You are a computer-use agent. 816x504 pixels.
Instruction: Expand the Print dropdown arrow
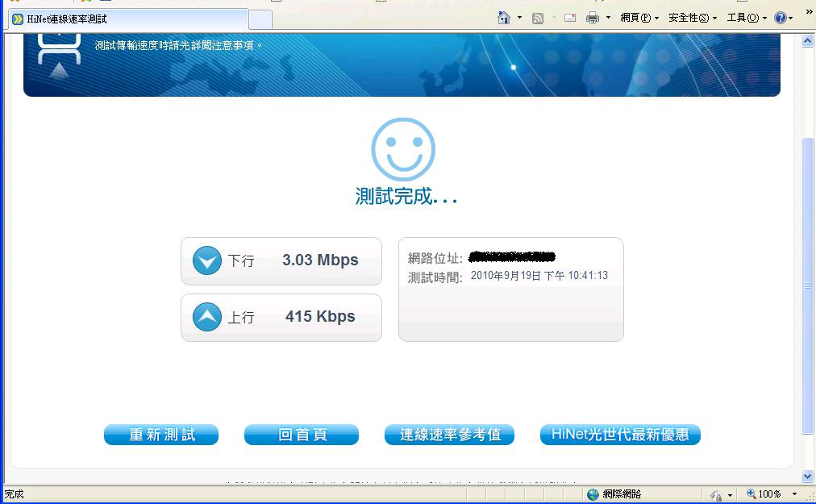608,18
